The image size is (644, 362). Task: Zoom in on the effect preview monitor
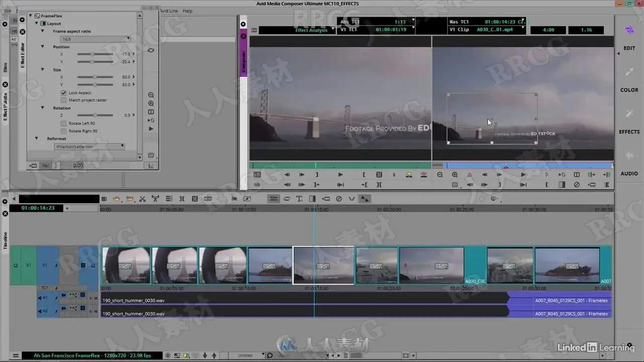point(455,175)
